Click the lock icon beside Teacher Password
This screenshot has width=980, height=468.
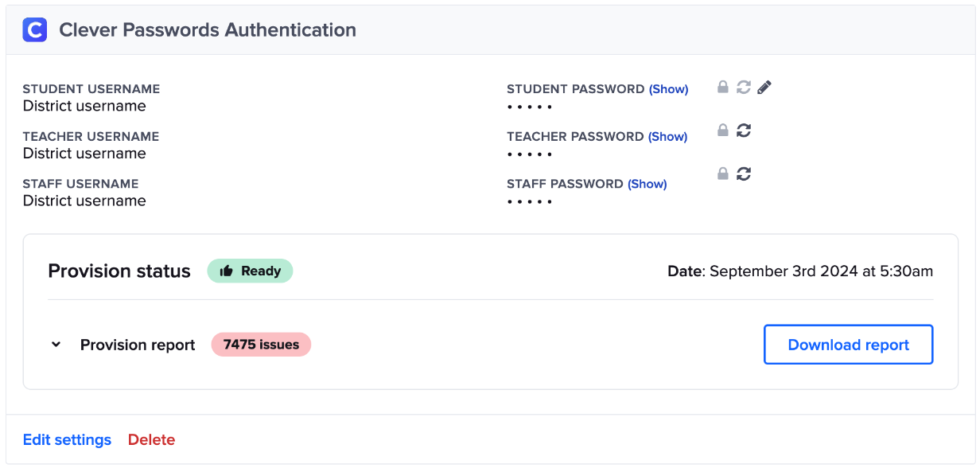click(722, 129)
